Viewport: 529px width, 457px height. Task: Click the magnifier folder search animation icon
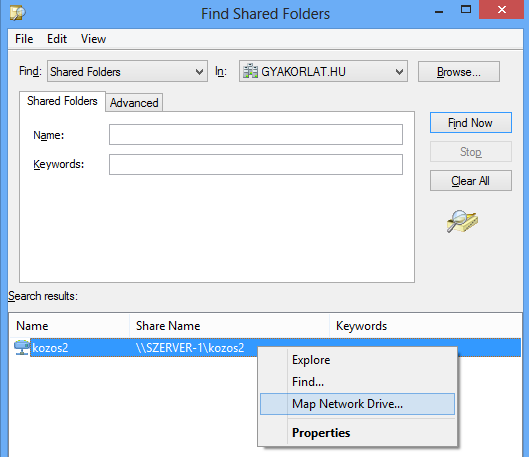(x=462, y=221)
